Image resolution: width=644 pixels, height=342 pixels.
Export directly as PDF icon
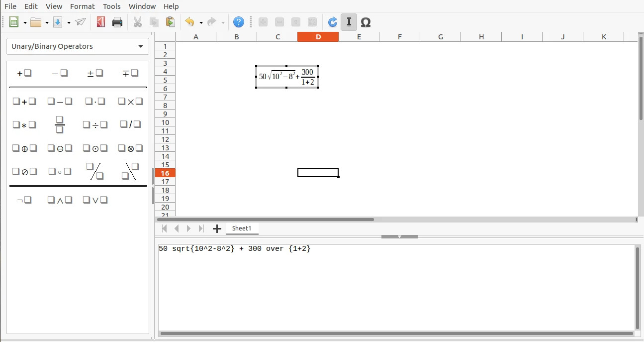tap(101, 22)
